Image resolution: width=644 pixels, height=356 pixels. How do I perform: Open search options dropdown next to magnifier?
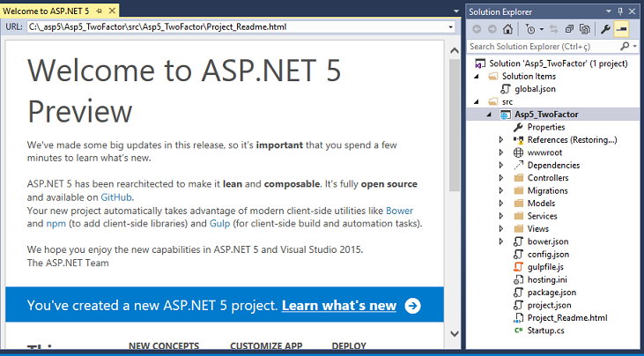(634, 46)
